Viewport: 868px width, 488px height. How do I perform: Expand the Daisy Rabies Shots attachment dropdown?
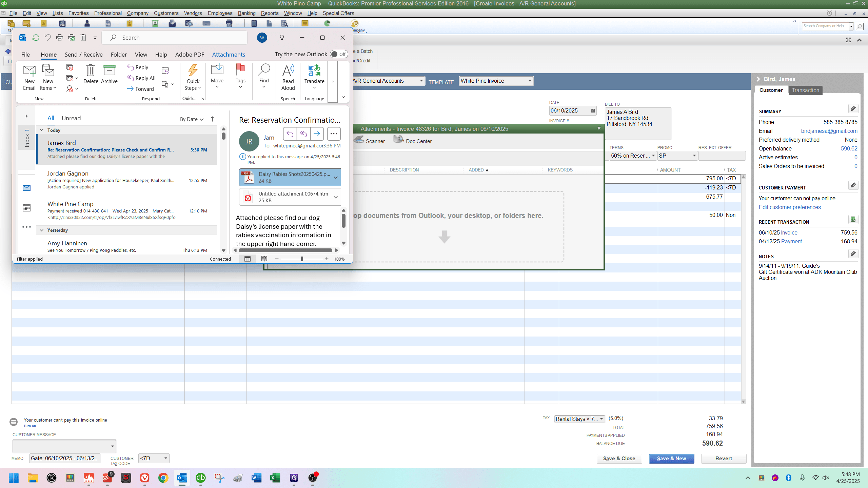(336, 178)
